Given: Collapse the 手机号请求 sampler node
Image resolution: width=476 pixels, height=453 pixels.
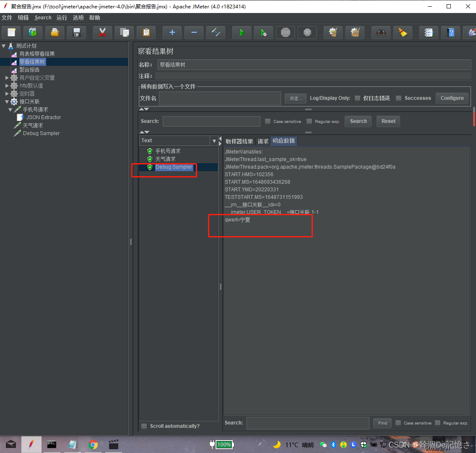Looking at the screenshot, I should click(x=10, y=109).
